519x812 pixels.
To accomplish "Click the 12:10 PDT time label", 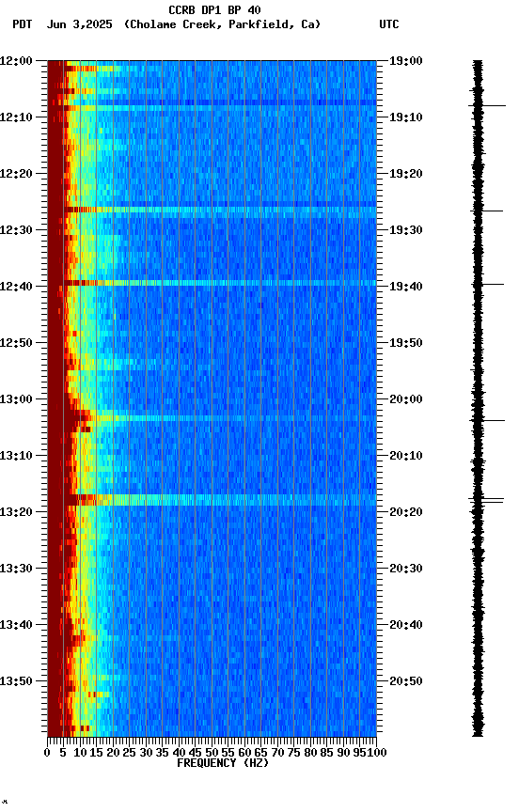I will tap(16, 117).
